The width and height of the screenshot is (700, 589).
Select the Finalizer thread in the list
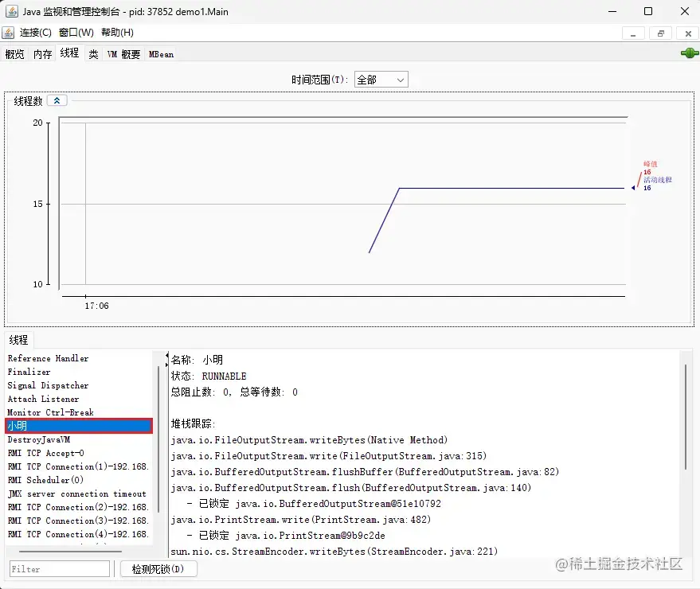(29, 372)
